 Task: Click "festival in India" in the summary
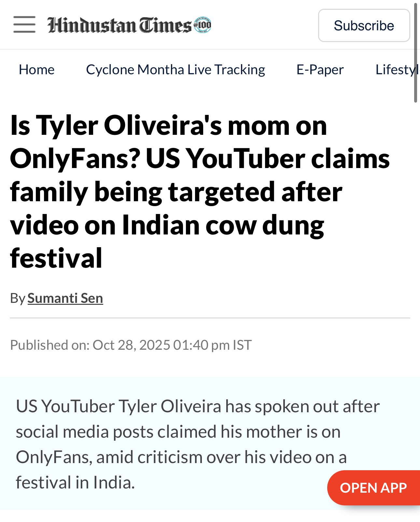click(75, 483)
